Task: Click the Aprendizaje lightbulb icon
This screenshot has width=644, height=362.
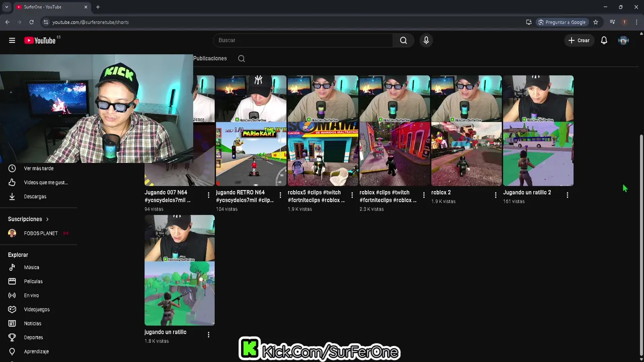Action: pos(12,352)
